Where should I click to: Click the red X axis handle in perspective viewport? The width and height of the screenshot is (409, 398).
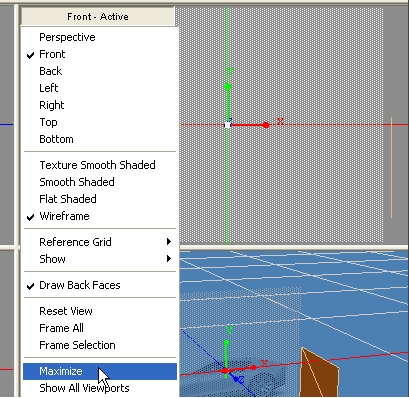[x=254, y=367]
